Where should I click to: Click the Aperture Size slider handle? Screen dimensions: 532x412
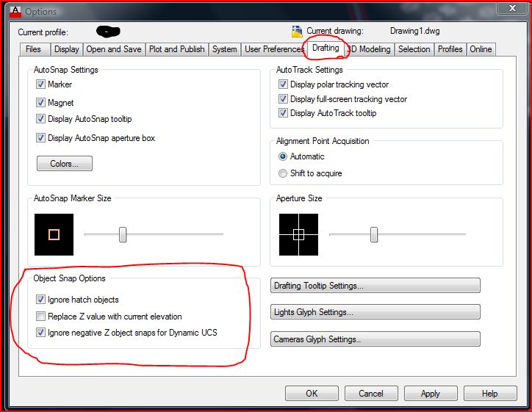pos(374,234)
